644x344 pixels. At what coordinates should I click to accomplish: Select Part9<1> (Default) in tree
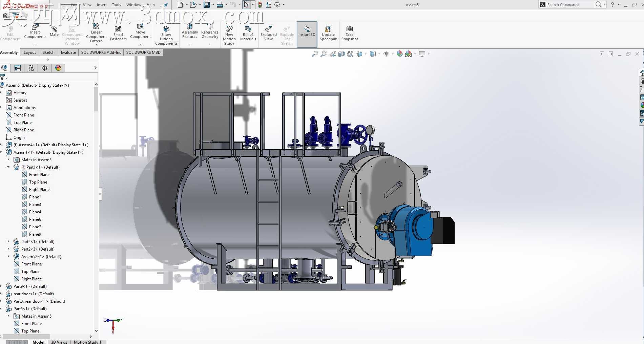[x=30, y=286]
